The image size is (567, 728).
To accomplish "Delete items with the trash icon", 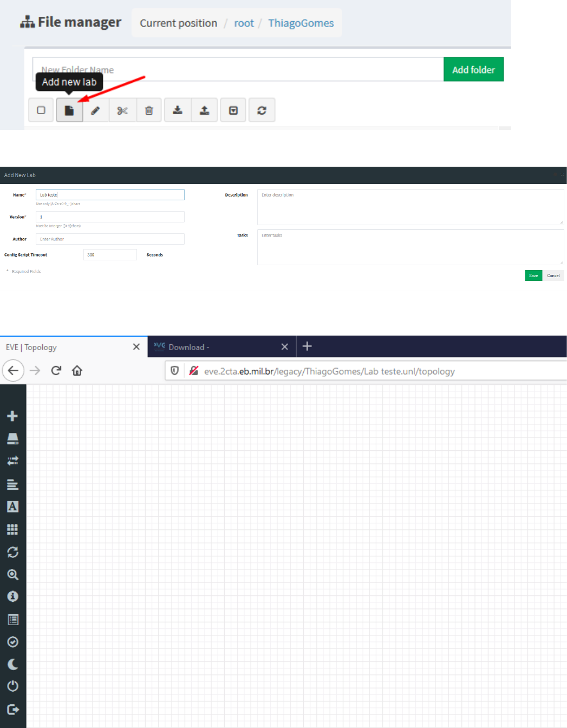I will pos(149,110).
